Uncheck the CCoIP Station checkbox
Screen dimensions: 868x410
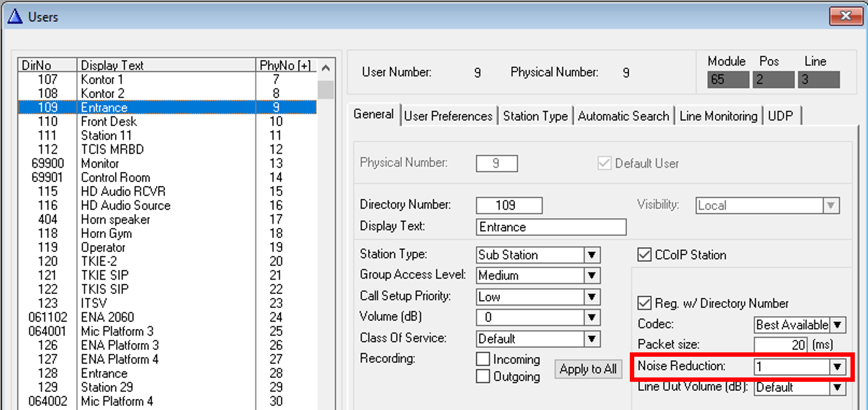[644, 255]
